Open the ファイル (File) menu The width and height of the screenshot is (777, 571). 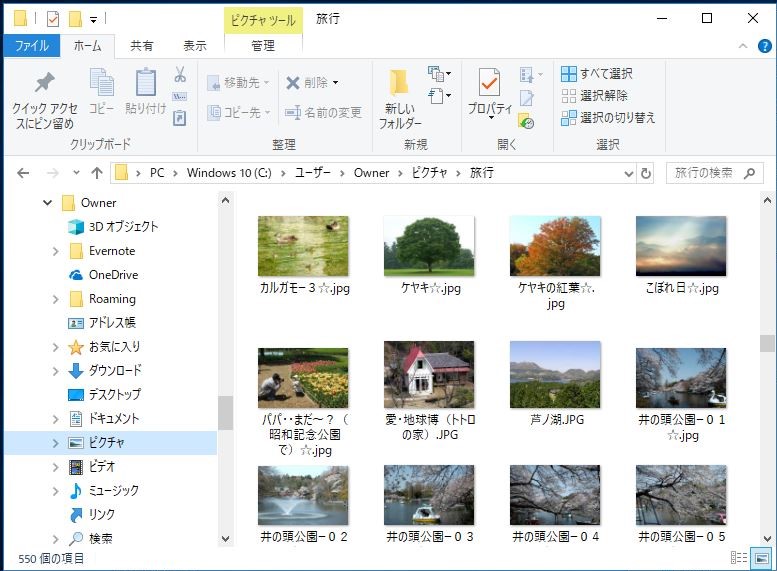[32, 46]
